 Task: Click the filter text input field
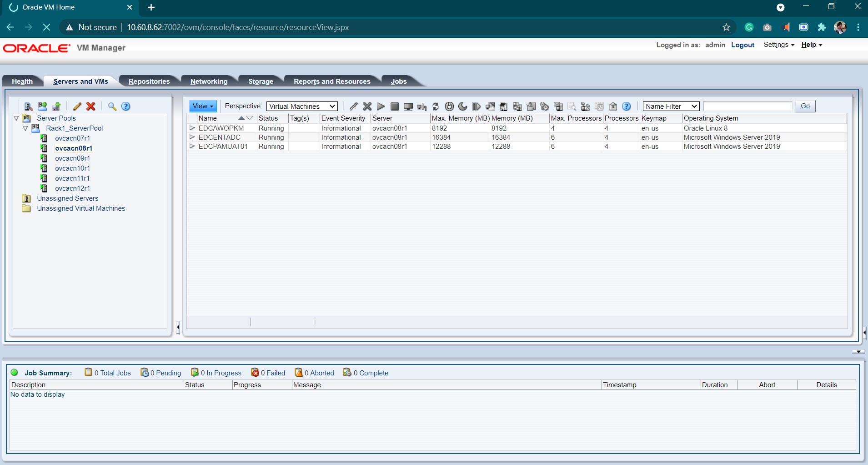pos(748,106)
